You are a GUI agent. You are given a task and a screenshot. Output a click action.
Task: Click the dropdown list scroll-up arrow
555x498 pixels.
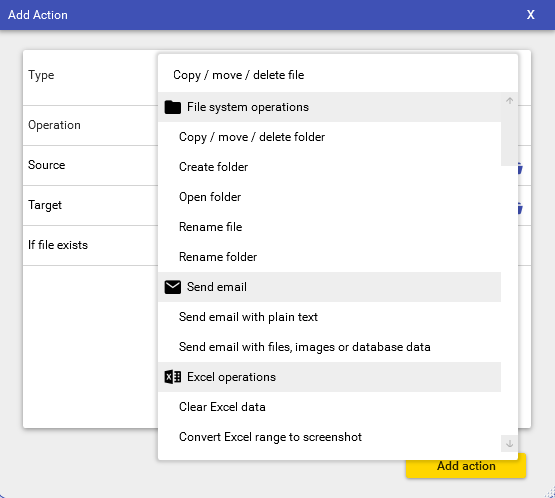pyautogui.click(x=509, y=101)
